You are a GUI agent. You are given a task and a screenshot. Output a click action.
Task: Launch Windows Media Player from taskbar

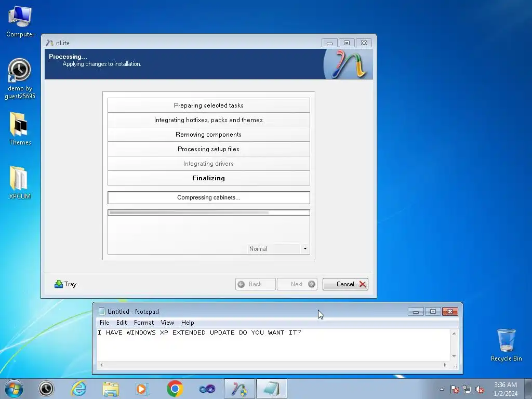click(142, 389)
